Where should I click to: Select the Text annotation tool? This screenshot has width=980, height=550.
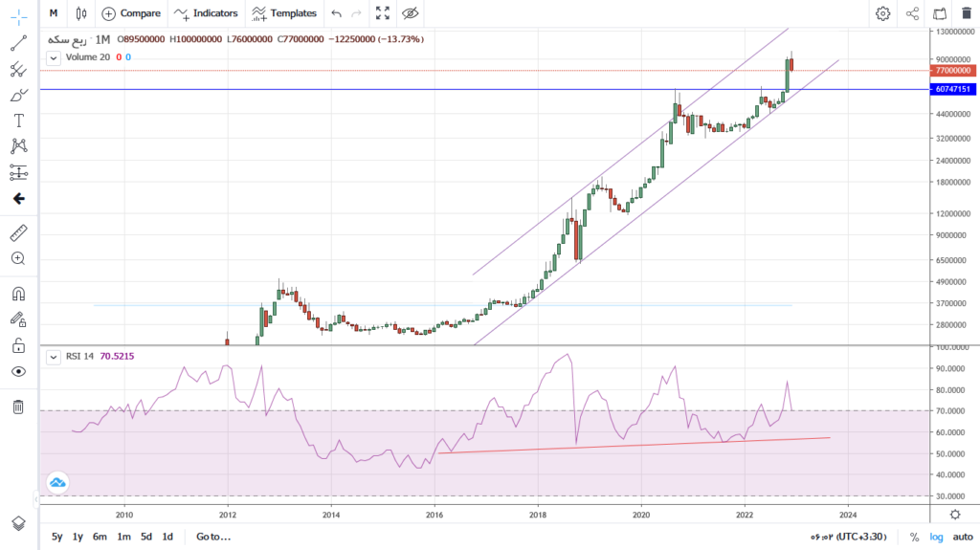(x=19, y=121)
